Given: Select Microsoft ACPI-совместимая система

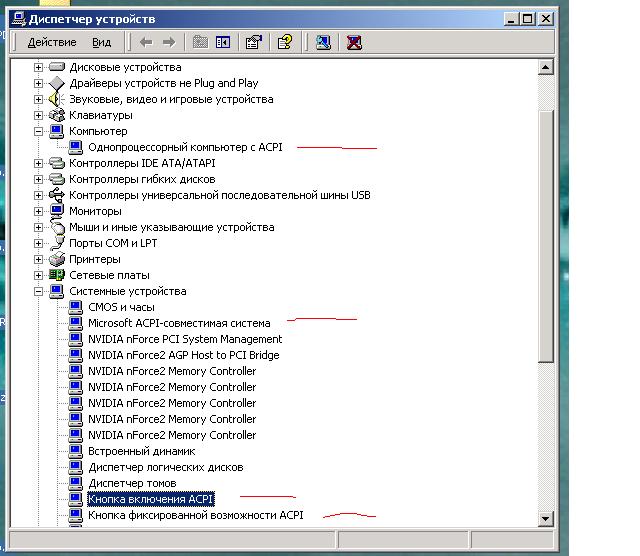Looking at the screenshot, I should click(x=179, y=323).
